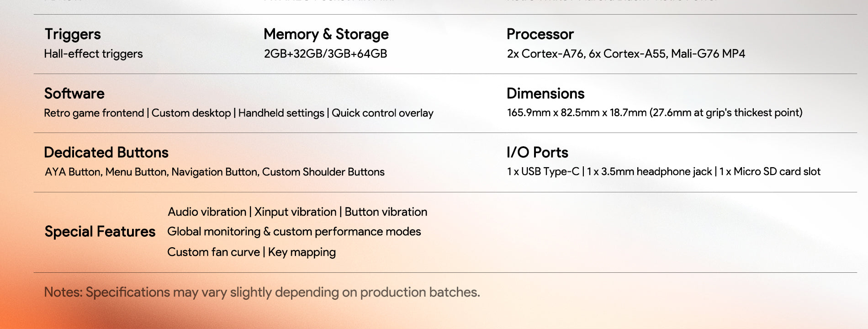Click the I/O Ports heading
Image resolution: width=868 pixels, height=329 pixels.
[537, 153]
